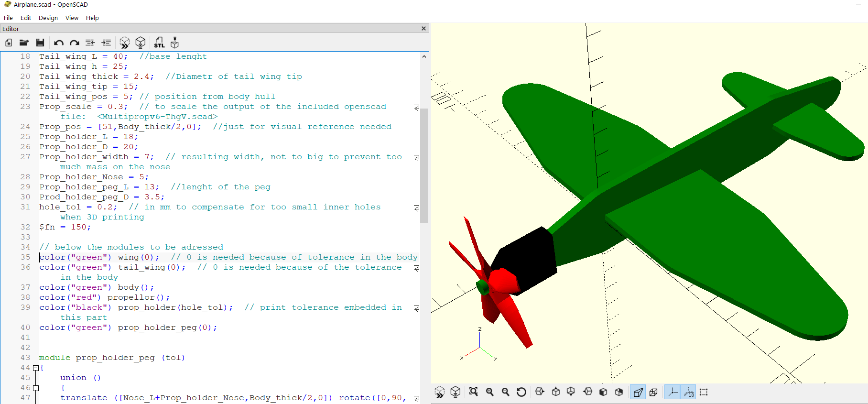Export the model as STL
This screenshot has height=404, width=868.
click(159, 43)
